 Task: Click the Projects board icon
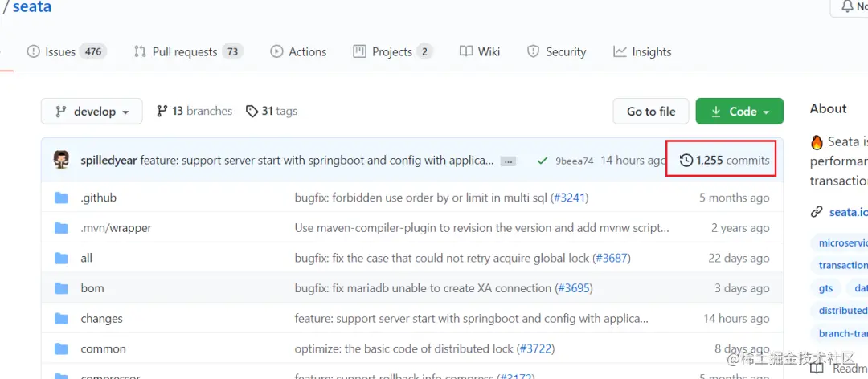pyautogui.click(x=360, y=52)
